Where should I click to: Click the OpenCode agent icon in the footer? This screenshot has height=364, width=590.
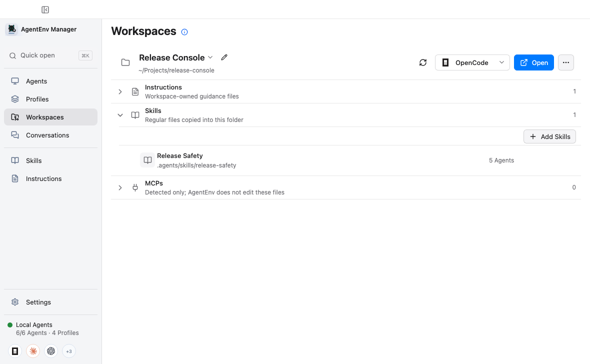pyautogui.click(x=15, y=351)
